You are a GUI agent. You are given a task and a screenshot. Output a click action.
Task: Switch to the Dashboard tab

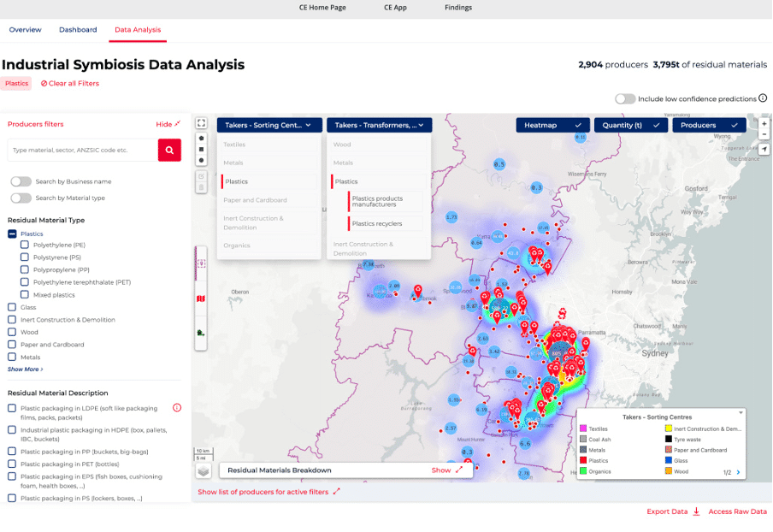coord(78,30)
